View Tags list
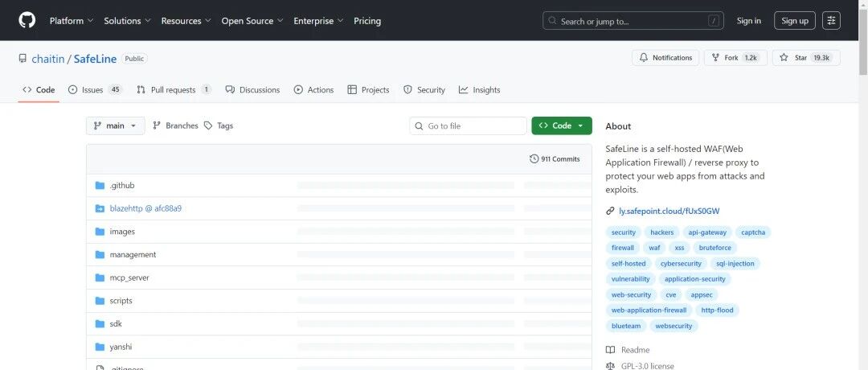This screenshot has height=370, width=868. [218, 125]
